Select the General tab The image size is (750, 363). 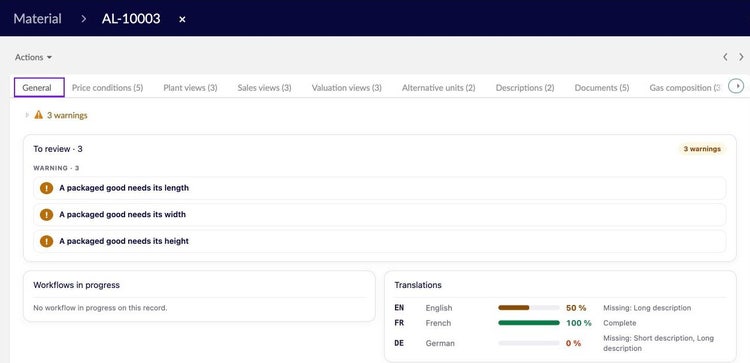pos(39,88)
